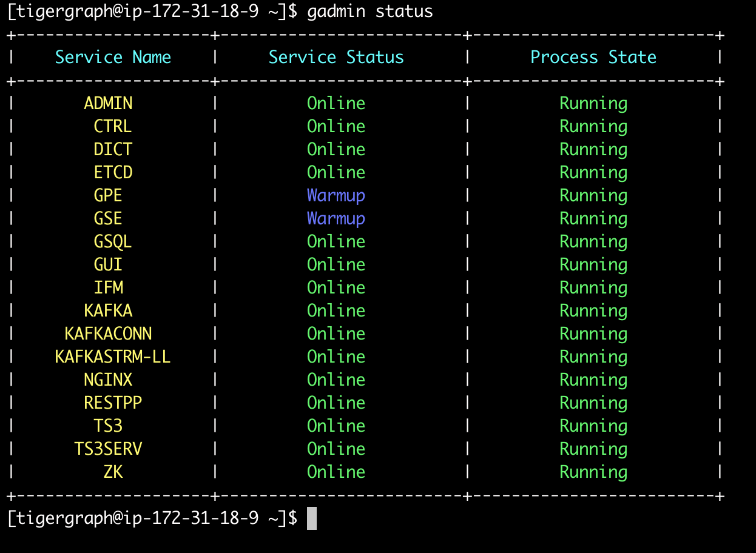
Task: Select the ADMIN service name
Action: coord(109,103)
